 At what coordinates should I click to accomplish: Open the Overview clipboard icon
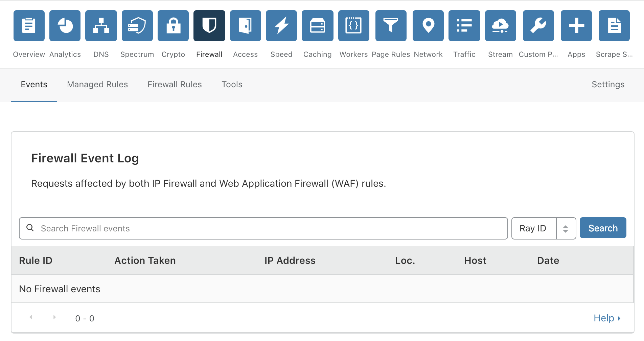tap(29, 26)
